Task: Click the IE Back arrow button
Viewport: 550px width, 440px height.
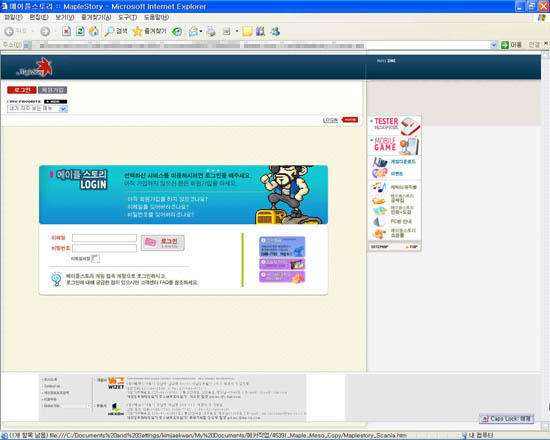Action: 9,32
